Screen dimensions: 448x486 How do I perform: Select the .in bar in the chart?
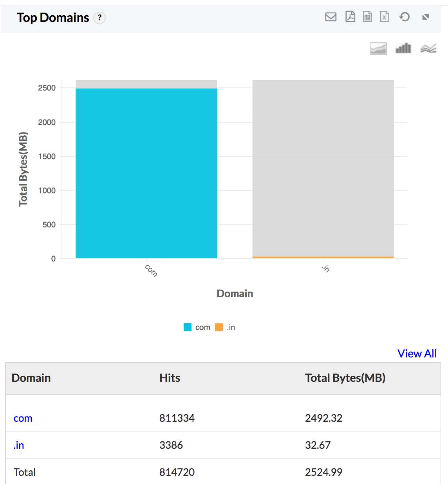click(x=323, y=257)
